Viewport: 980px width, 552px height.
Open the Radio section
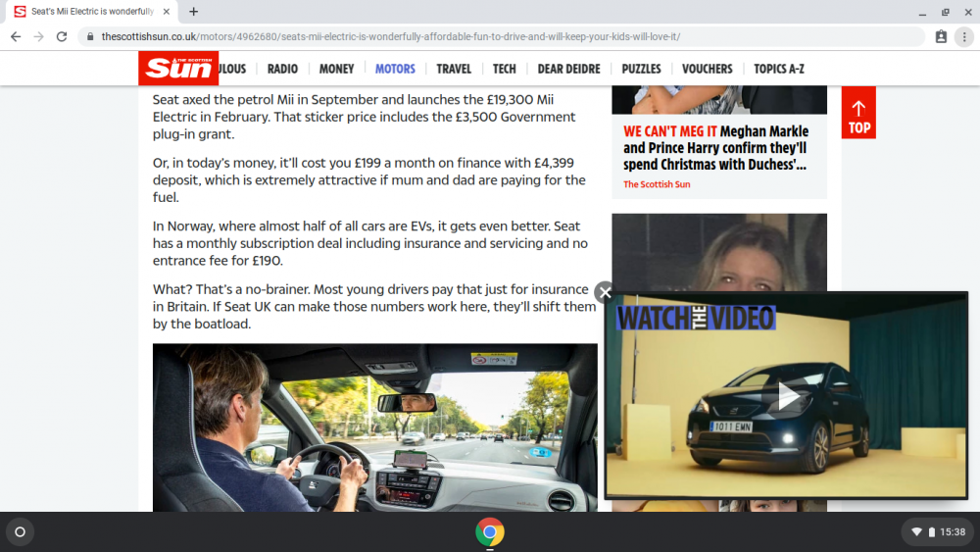click(x=282, y=69)
